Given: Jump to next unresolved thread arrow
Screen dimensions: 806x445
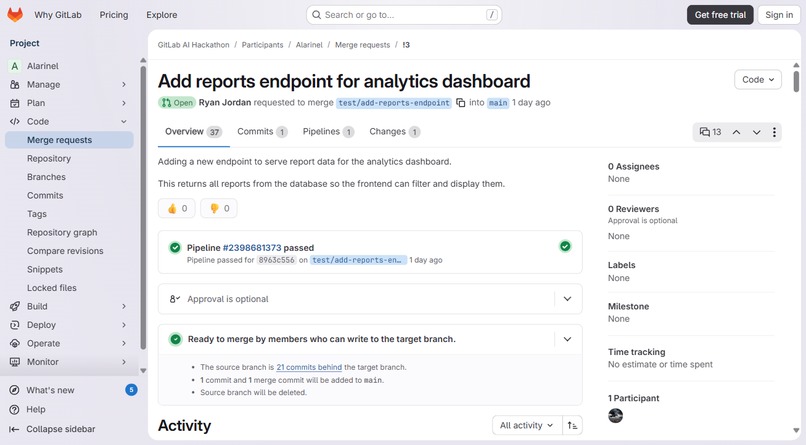Looking at the screenshot, I should coord(756,132).
